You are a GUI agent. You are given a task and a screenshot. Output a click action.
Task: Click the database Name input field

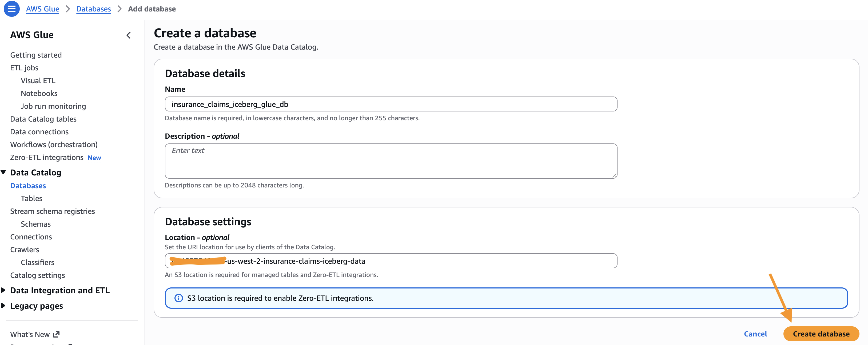pos(391,104)
